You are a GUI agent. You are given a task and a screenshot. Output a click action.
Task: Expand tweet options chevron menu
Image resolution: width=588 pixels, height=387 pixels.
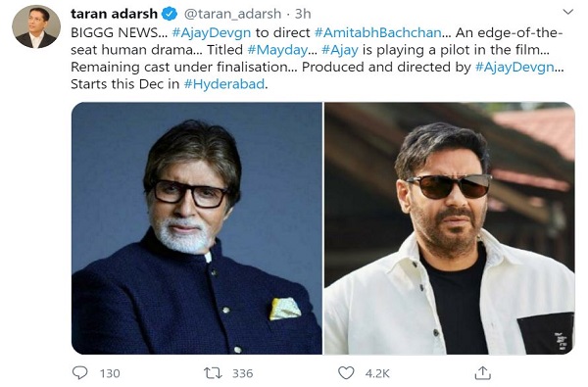[568, 12]
